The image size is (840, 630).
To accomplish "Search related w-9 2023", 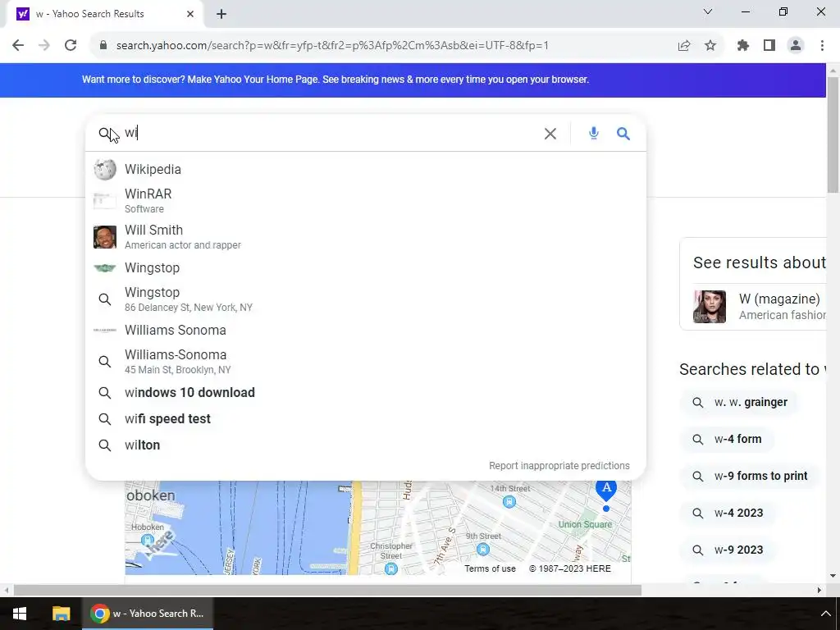I will 728,550.
